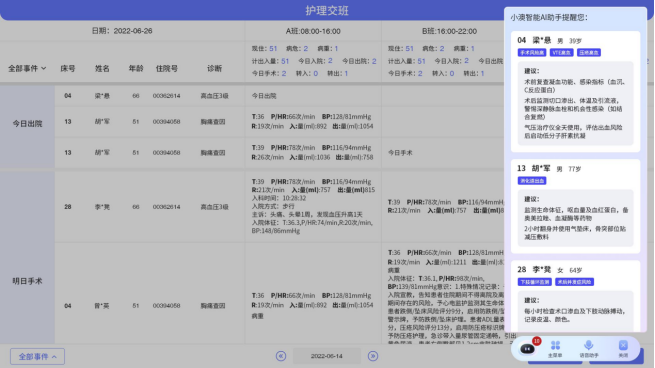Open the AI assistant robot avatar
655x368 pixels.
click(527, 349)
